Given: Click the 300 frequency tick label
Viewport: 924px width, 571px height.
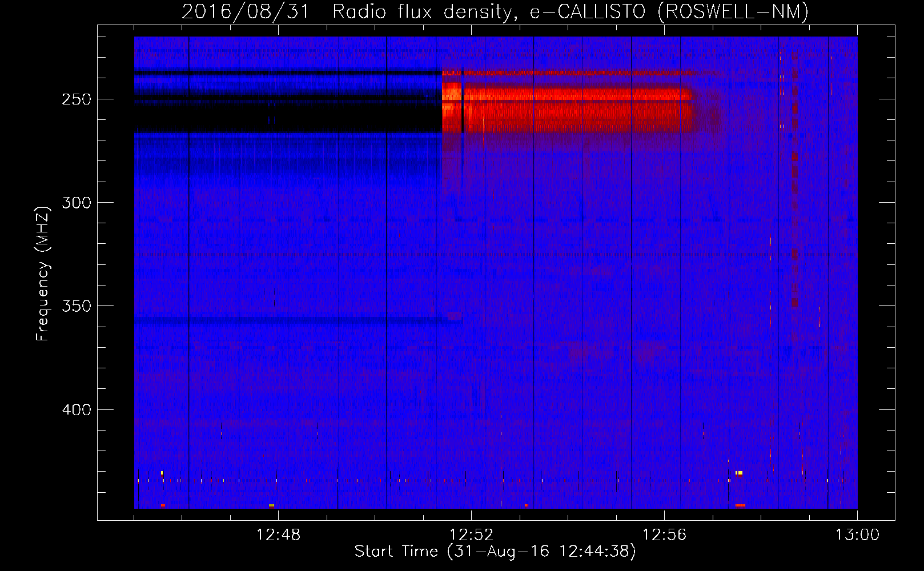Looking at the screenshot, I should (77, 203).
